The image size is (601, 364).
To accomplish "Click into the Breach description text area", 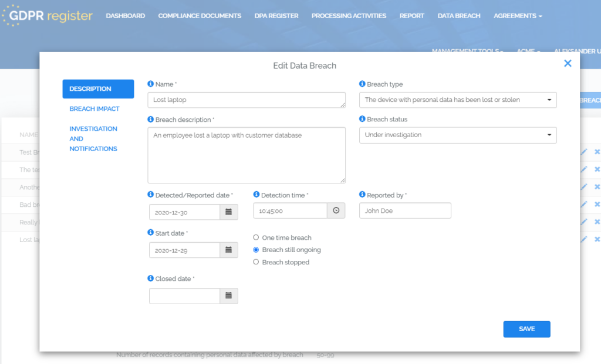I will pos(247,155).
